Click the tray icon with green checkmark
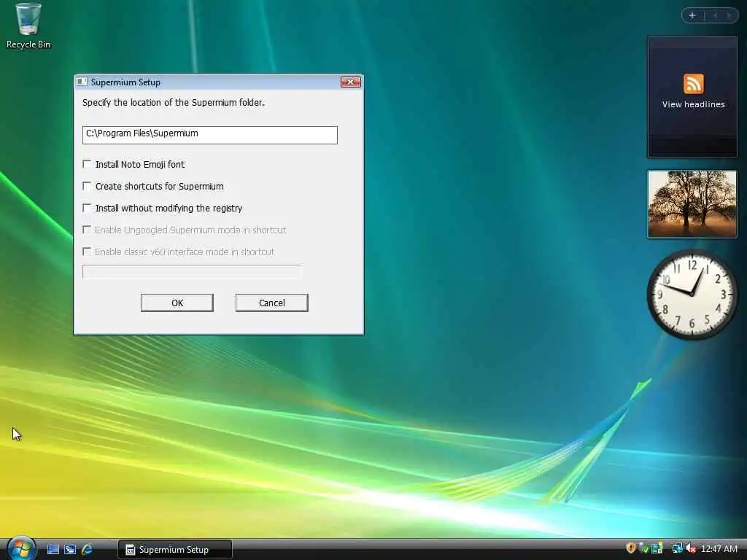 (x=643, y=548)
